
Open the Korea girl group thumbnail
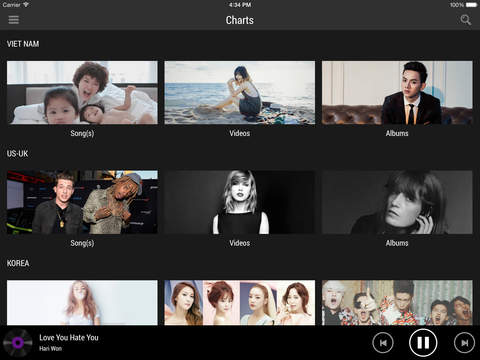pos(240,303)
